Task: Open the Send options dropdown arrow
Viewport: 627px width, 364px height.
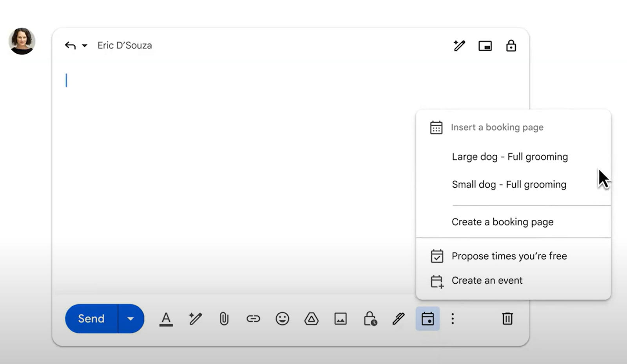Action: 130,319
